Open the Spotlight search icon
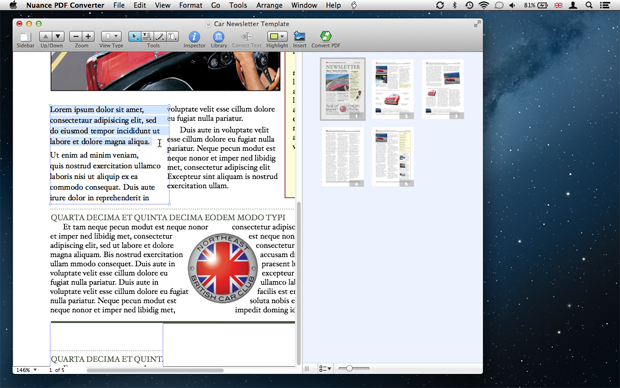 coord(589,5)
